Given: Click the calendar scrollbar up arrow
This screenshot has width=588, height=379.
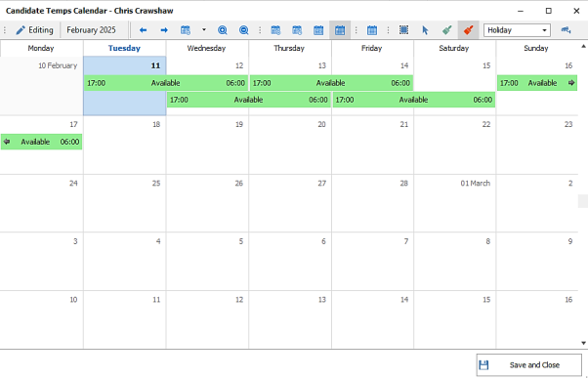Looking at the screenshot, I should [583, 47].
